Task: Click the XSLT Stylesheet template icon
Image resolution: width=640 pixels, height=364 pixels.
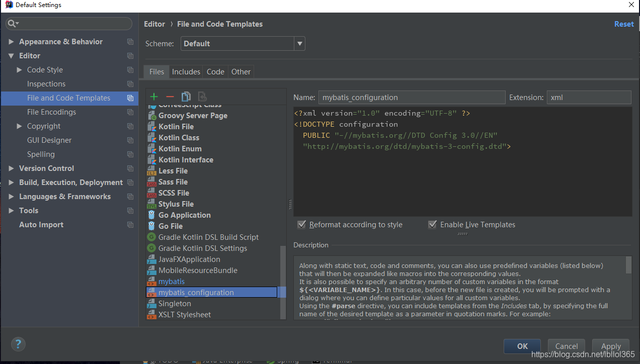Action: click(151, 315)
